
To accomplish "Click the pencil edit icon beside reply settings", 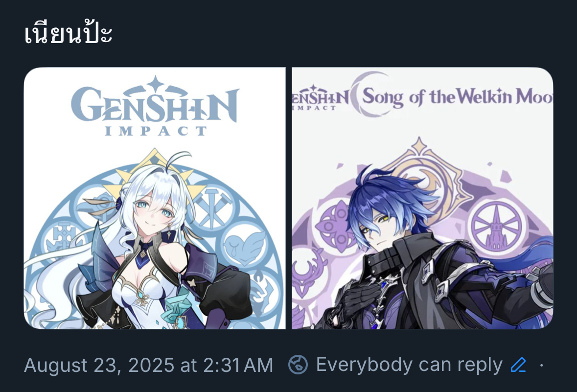I will point(518,365).
